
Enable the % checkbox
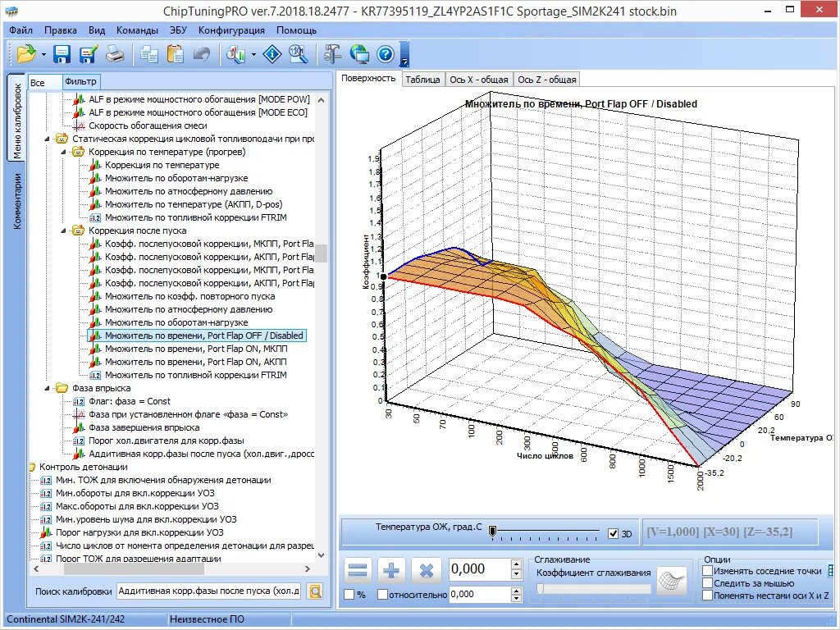(x=349, y=594)
